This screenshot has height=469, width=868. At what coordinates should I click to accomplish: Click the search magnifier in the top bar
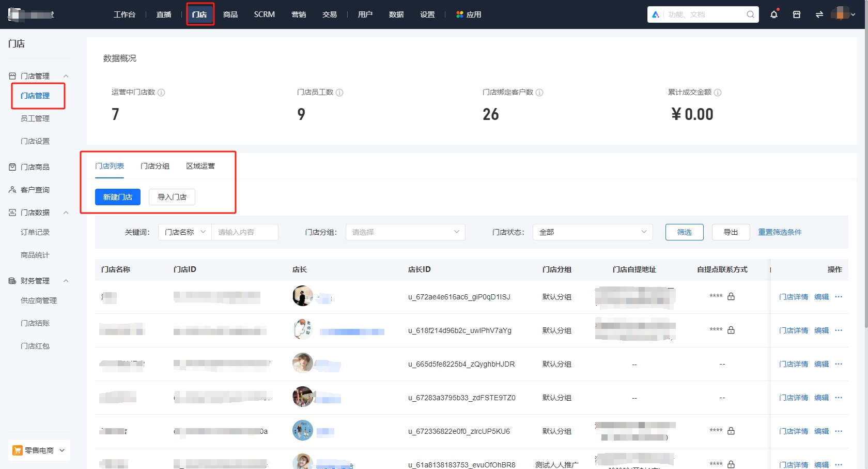click(x=750, y=14)
